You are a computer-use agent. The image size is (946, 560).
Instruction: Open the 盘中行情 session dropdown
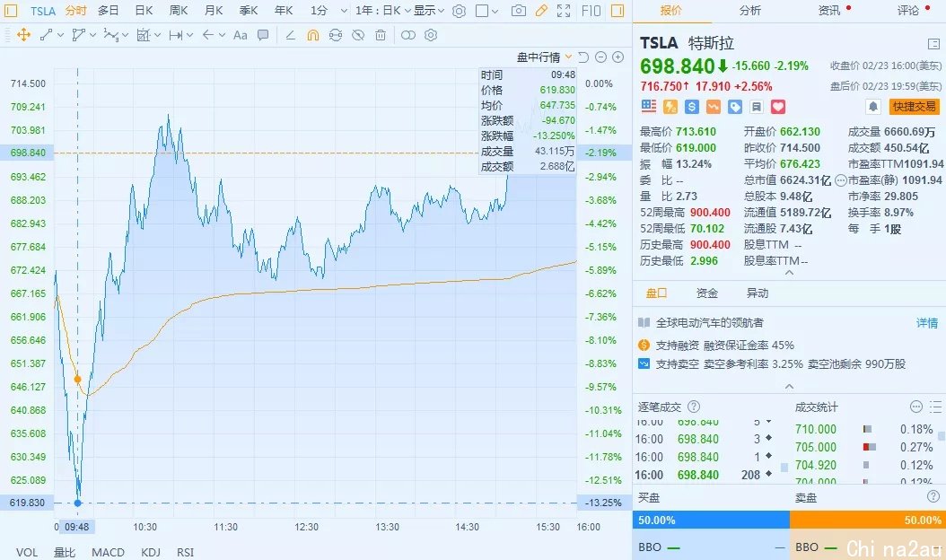click(544, 57)
